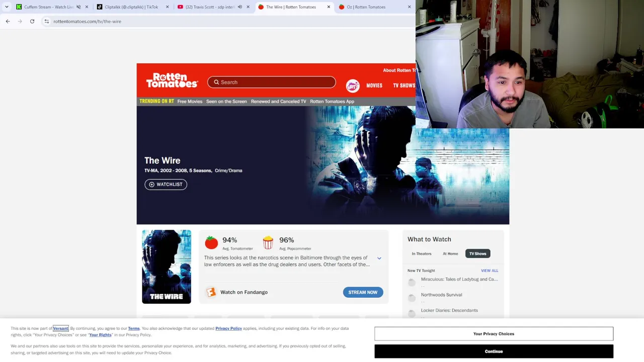Open Renewed and Canceled TV link
Screen dimensions: 644x362
pos(278,102)
